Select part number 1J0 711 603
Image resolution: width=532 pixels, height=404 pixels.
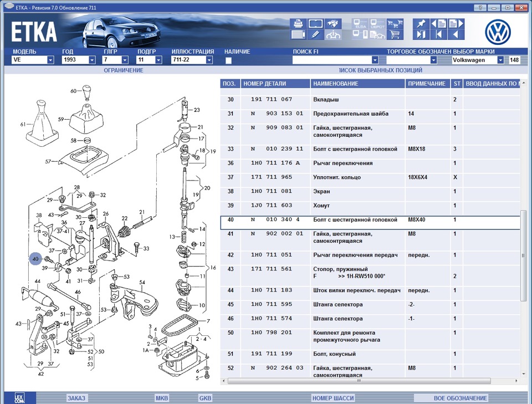[272, 205]
